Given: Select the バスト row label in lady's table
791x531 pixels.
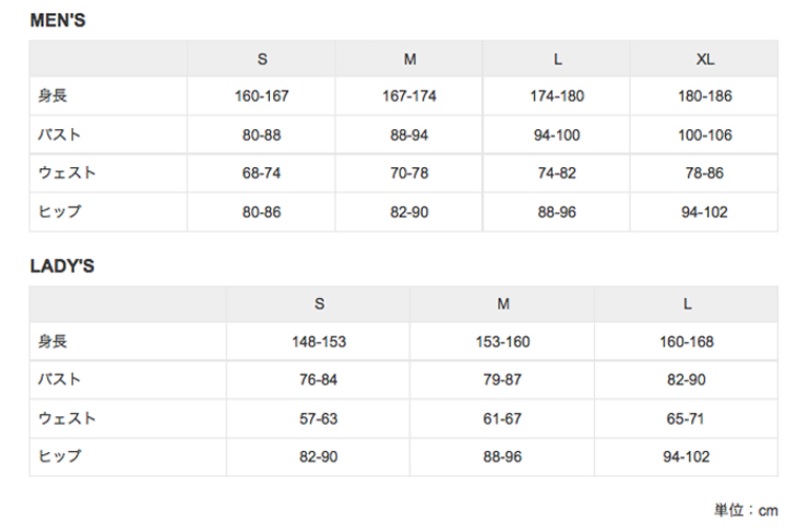Looking at the screenshot, I should [59, 380].
